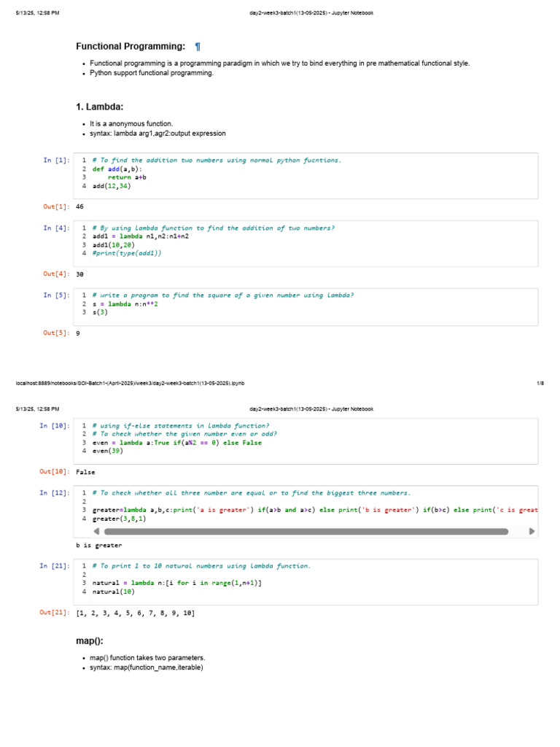This screenshot has height=747, width=560.
Task: Click the Out[1] output value 46
Action: (x=80, y=206)
